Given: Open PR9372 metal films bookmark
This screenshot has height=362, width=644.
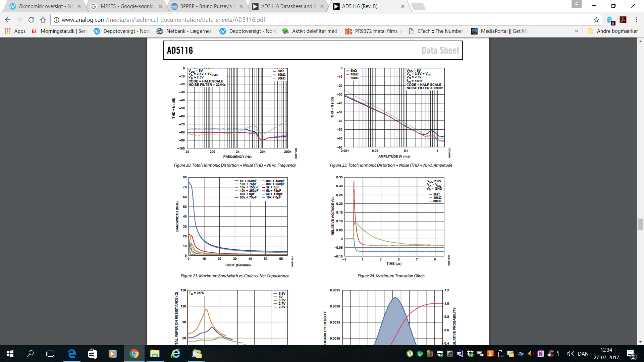Looking at the screenshot, I should tap(374, 31).
